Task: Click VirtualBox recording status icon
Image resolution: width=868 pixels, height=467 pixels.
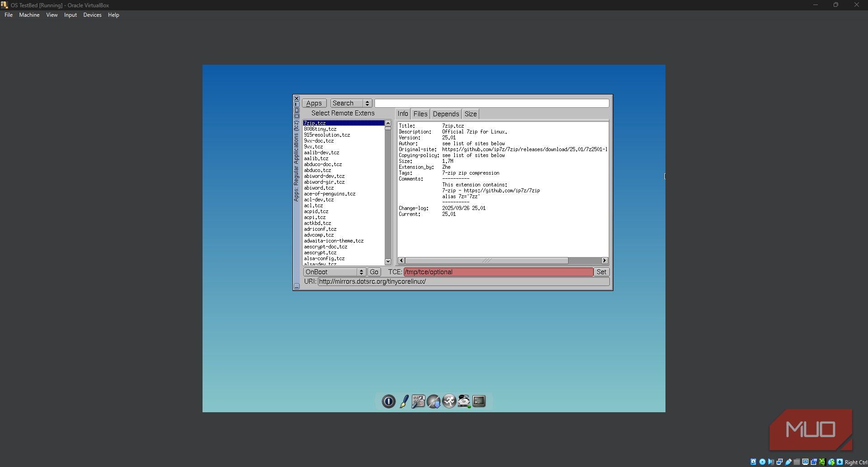Action: click(x=814, y=462)
